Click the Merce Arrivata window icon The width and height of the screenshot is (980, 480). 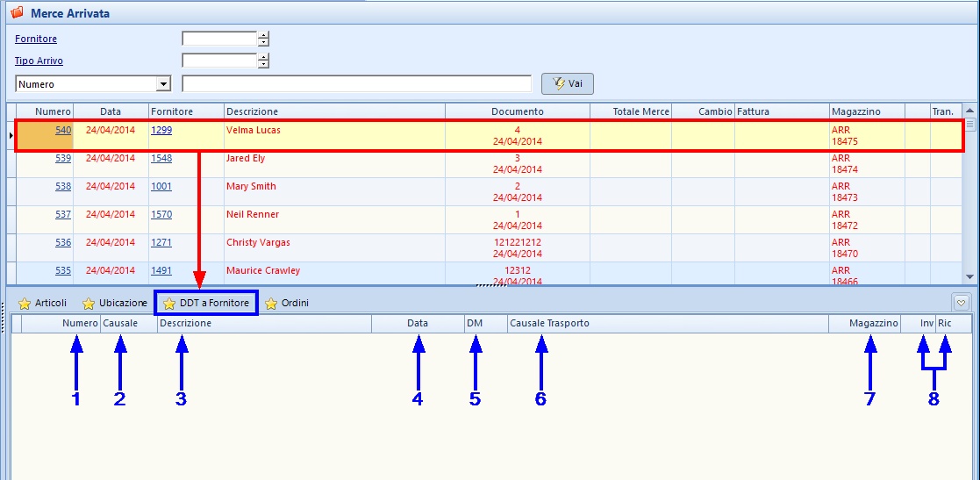(x=16, y=13)
